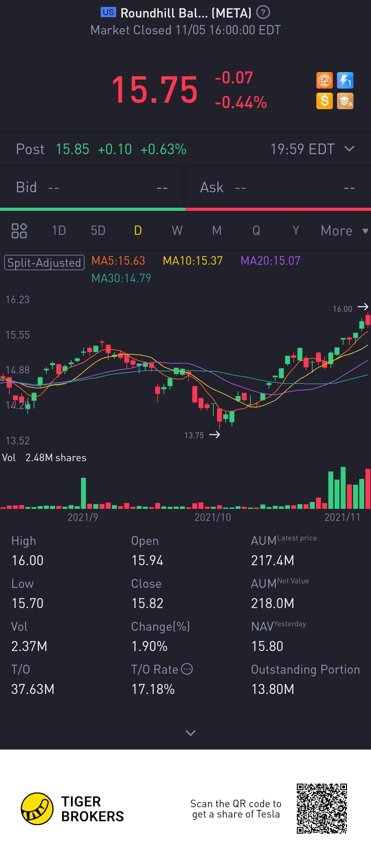
Task: Tap the Bid quote row
Action: 92,187
